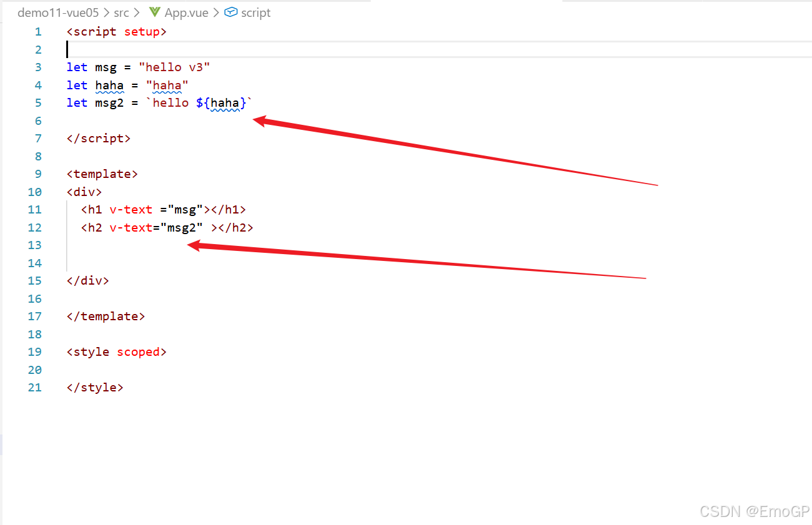Screen dimensions: 812x525
Task: Click v-text attribute on the h1 line
Action: [x=131, y=210]
